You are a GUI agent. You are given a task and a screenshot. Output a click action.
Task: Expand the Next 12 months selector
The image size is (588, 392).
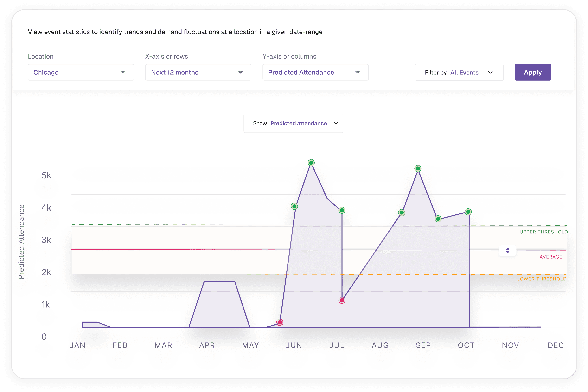pyautogui.click(x=198, y=72)
